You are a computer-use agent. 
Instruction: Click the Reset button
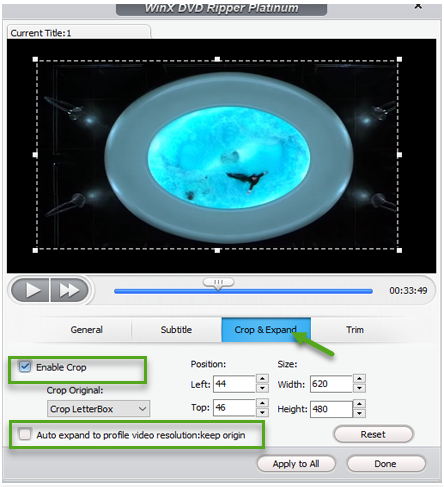(x=373, y=434)
